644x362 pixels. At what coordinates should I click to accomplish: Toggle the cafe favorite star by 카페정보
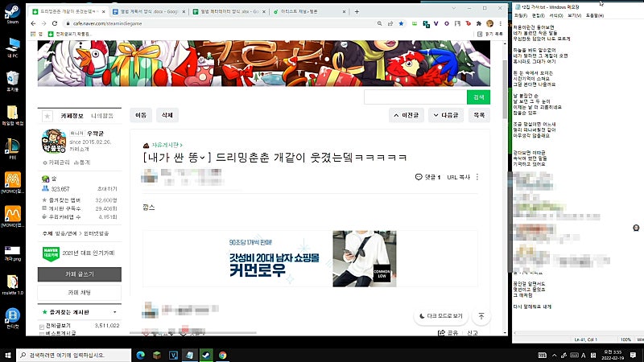47,116
